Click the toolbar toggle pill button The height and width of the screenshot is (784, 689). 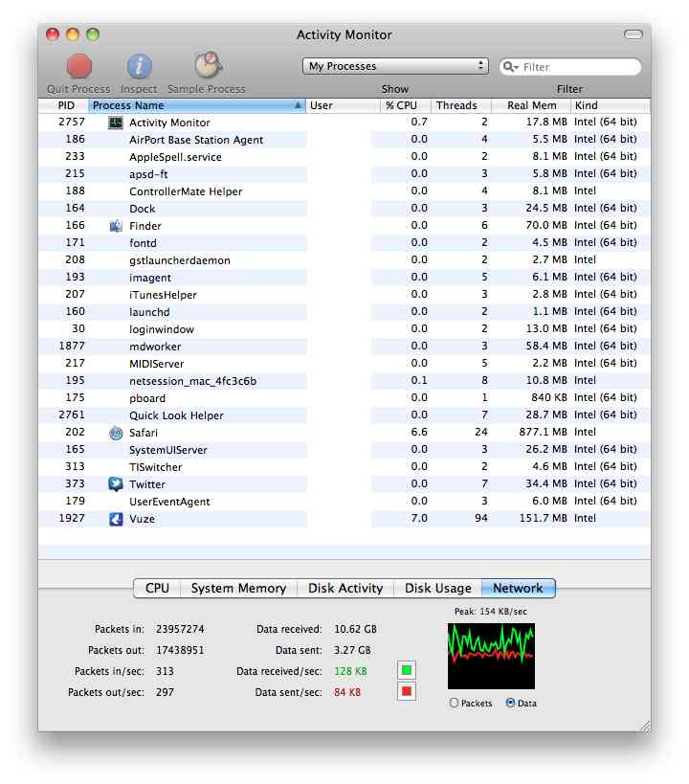(633, 34)
